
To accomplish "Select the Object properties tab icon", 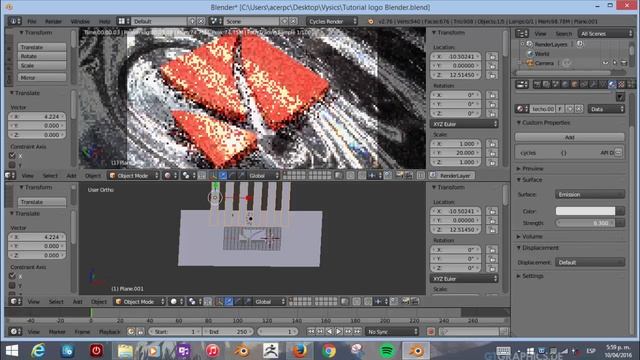I will pos(574,84).
